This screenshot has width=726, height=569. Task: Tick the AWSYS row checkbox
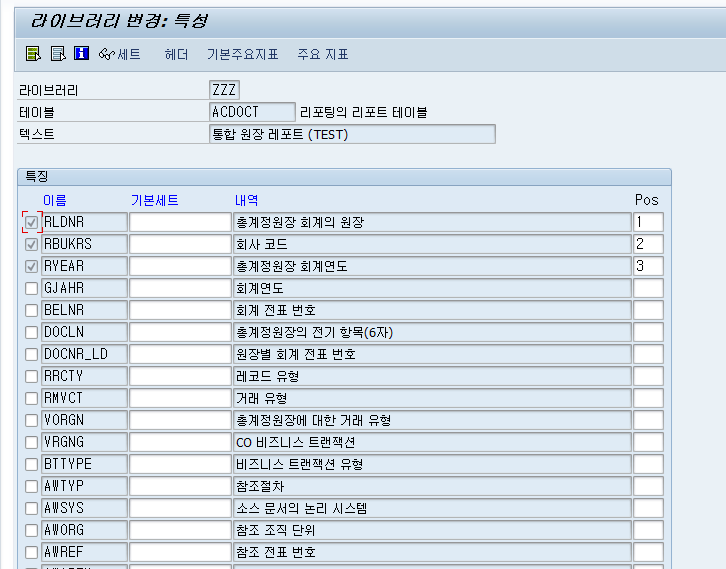click(31, 508)
